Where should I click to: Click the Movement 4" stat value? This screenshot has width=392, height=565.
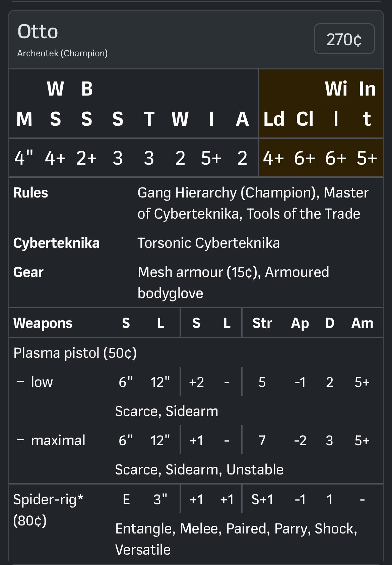pos(24,158)
